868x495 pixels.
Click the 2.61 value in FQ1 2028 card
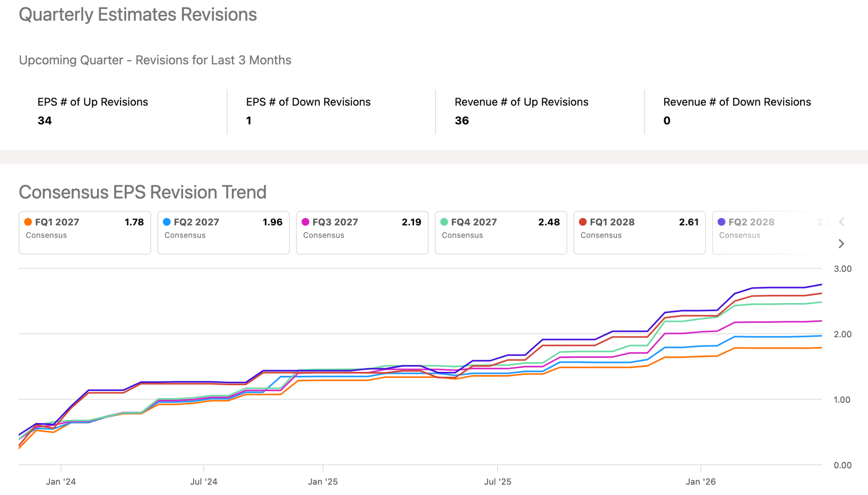(x=688, y=222)
